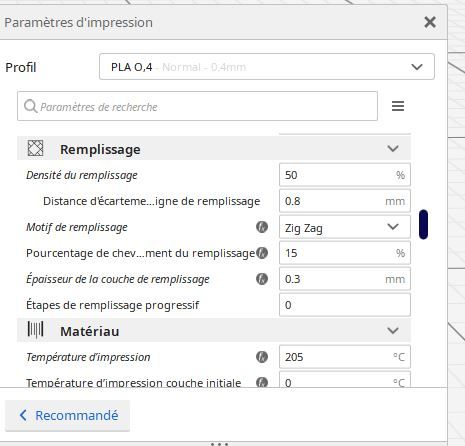Click the formula icon beside Motif de remplissage
465x446 pixels.
click(262, 227)
